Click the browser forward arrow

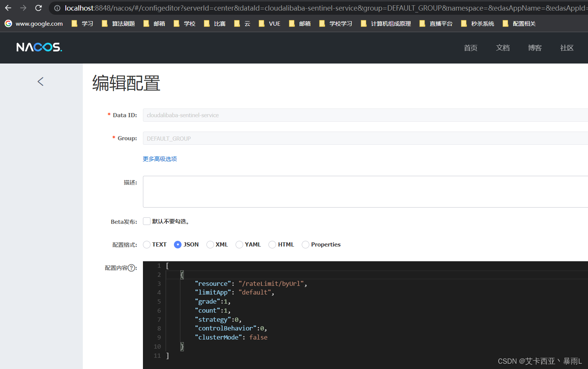pos(23,8)
